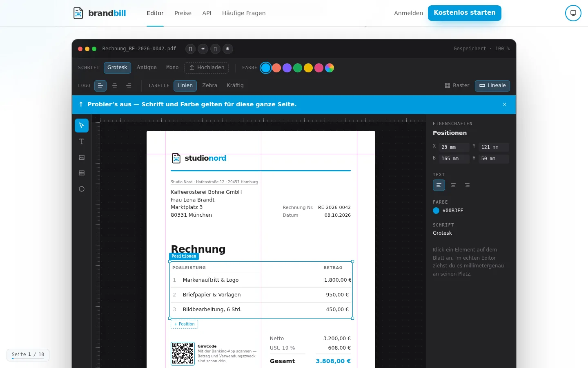Align the logo to the right
588x368 pixels.
pyautogui.click(x=129, y=85)
